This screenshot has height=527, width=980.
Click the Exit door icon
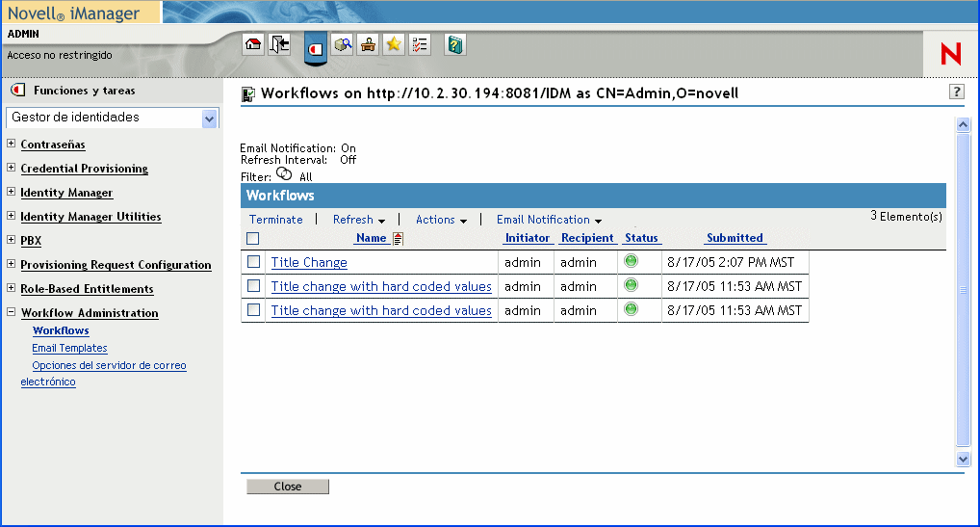279,44
